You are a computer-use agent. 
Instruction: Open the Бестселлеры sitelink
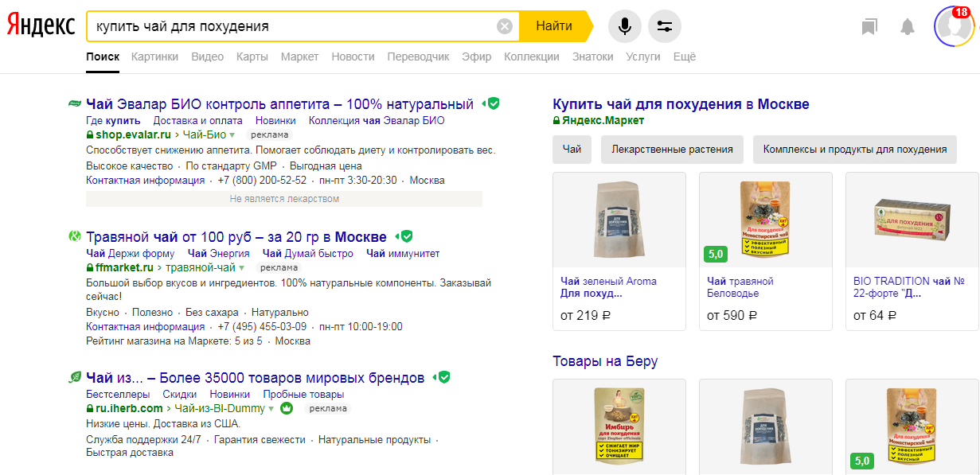tap(118, 395)
